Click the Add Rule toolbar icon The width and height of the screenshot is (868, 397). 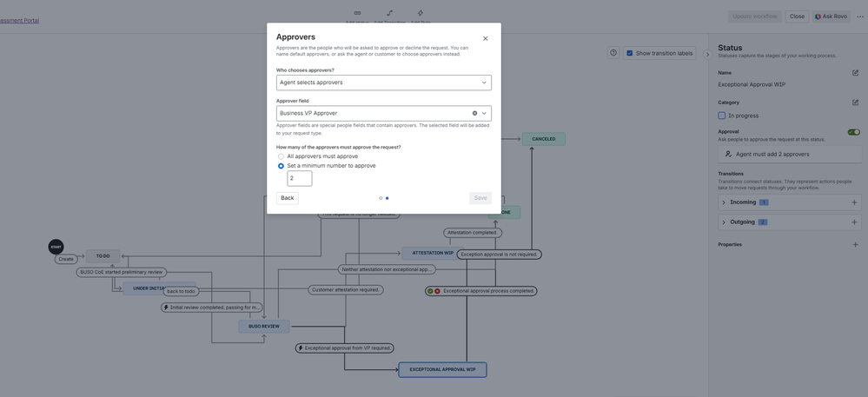pyautogui.click(x=421, y=13)
